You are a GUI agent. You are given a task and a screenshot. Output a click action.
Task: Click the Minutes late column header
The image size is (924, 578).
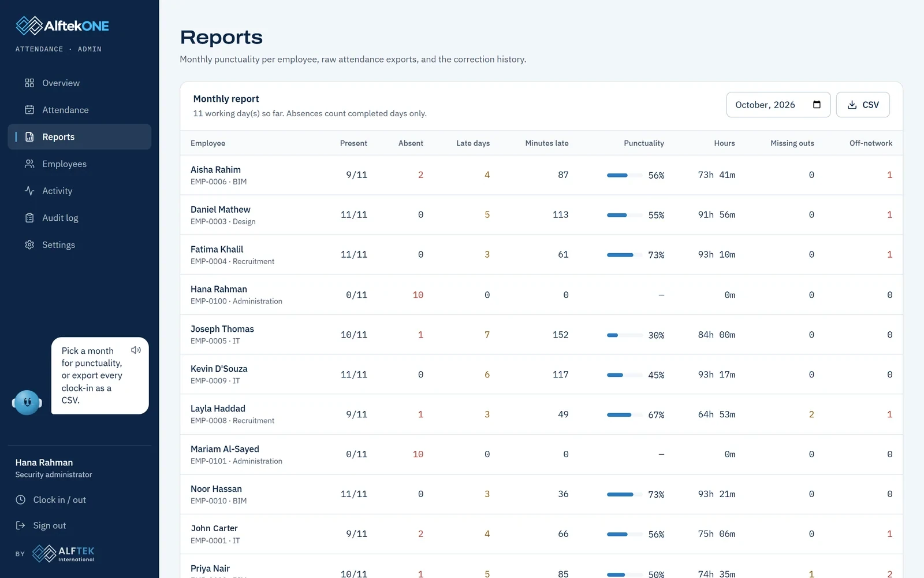(547, 143)
